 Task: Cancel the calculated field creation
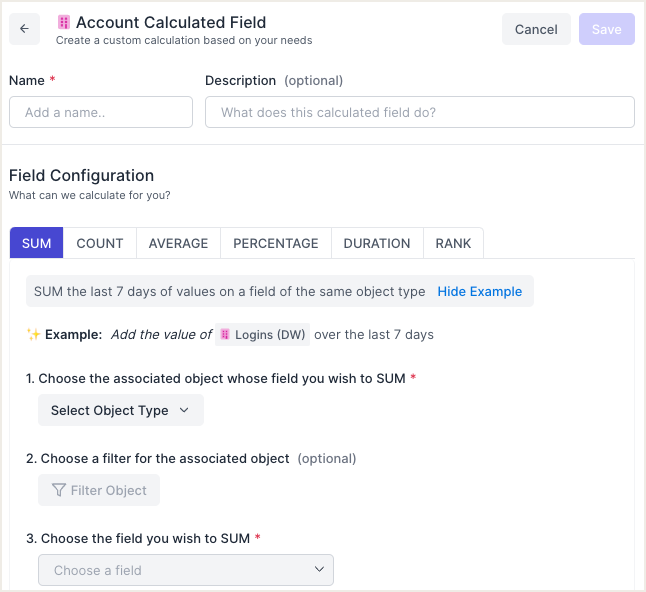click(536, 29)
